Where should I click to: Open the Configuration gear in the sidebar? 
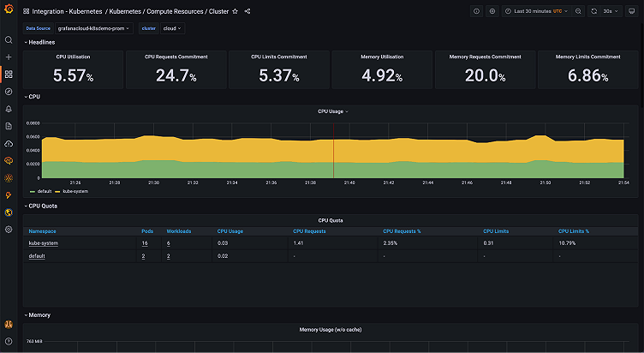pyautogui.click(x=9, y=230)
